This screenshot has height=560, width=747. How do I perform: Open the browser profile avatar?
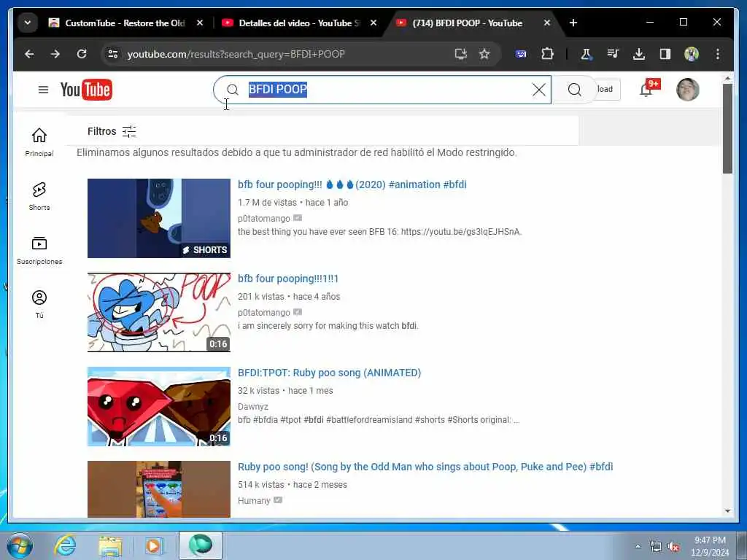[692, 54]
